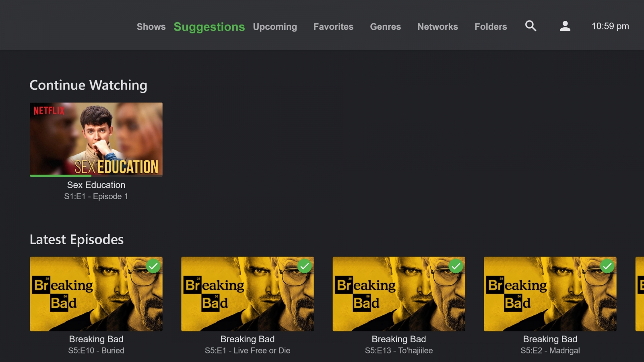644x362 pixels.
Task: Go to the Upcoming tab
Action: [275, 27]
